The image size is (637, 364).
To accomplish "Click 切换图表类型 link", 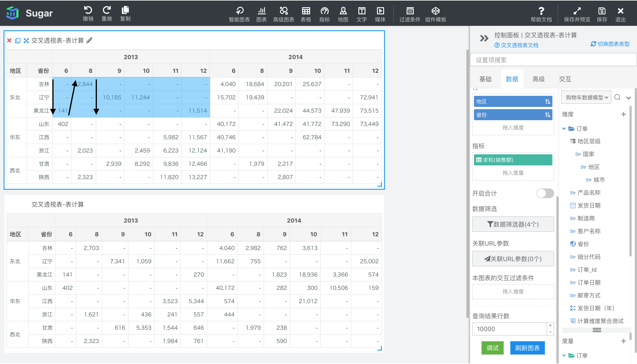I will 610,44.
